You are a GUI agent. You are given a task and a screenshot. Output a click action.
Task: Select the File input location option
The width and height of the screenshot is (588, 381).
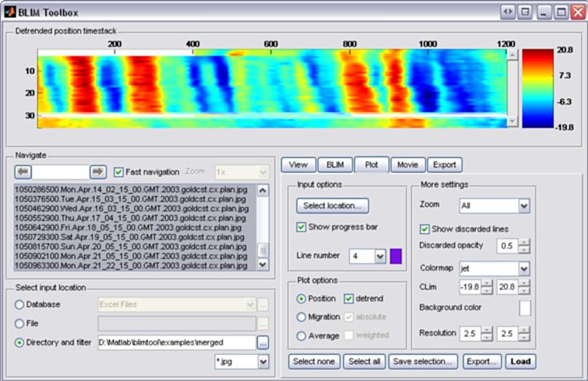point(19,323)
